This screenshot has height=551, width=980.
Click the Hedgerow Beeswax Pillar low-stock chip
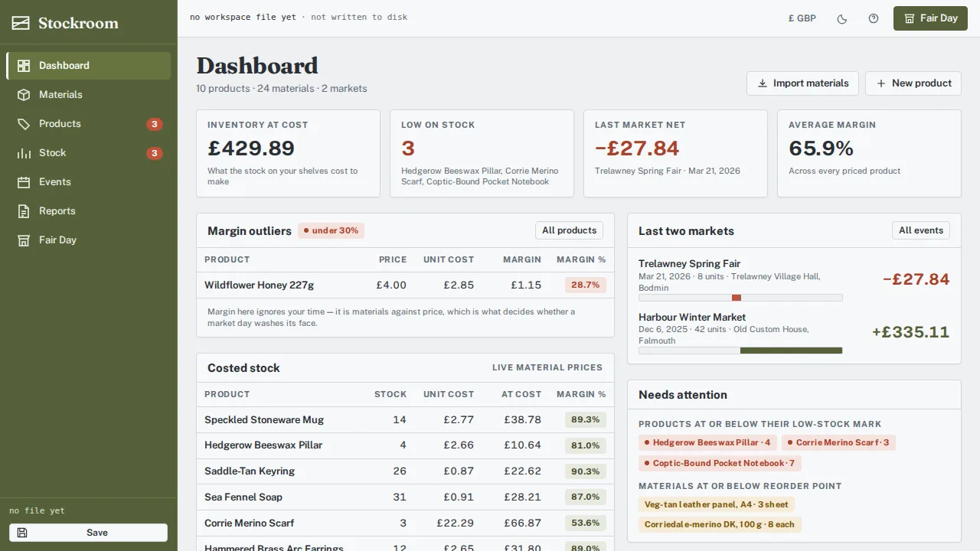click(x=707, y=442)
